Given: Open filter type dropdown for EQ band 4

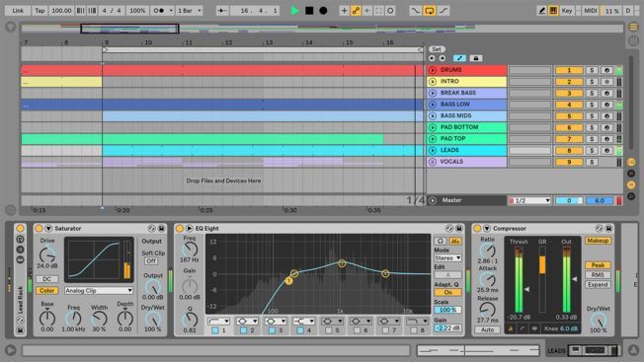Looking at the screenshot, I should click(x=304, y=322).
